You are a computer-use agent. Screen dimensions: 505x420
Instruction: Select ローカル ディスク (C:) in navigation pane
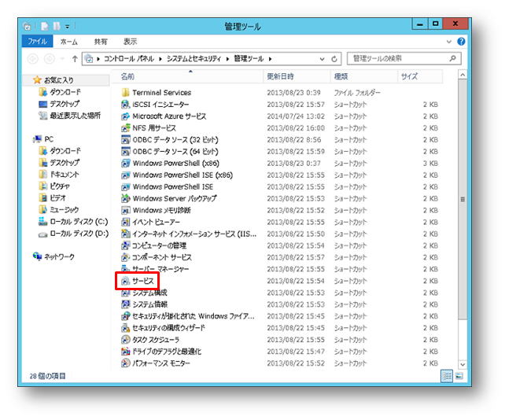(x=79, y=222)
